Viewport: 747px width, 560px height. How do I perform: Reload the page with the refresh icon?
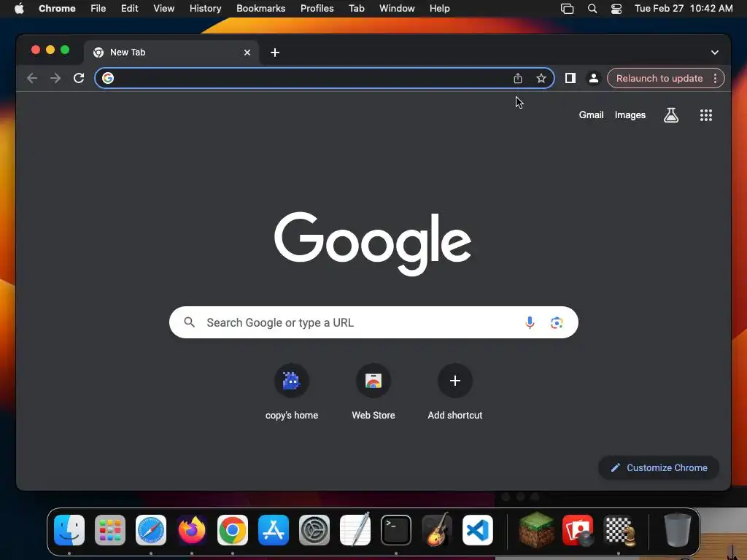point(79,78)
